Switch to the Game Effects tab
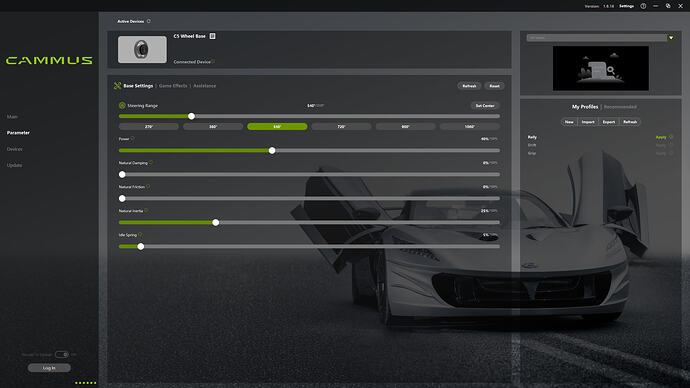Image resolution: width=690 pixels, height=388 pixels. click(x=173, y=86)
